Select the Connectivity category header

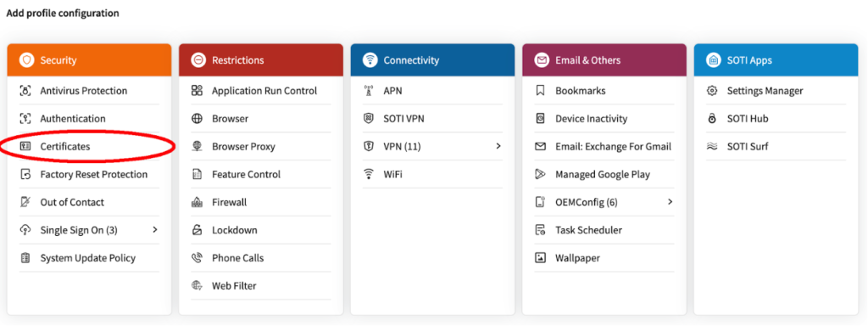tap(433, 60)
